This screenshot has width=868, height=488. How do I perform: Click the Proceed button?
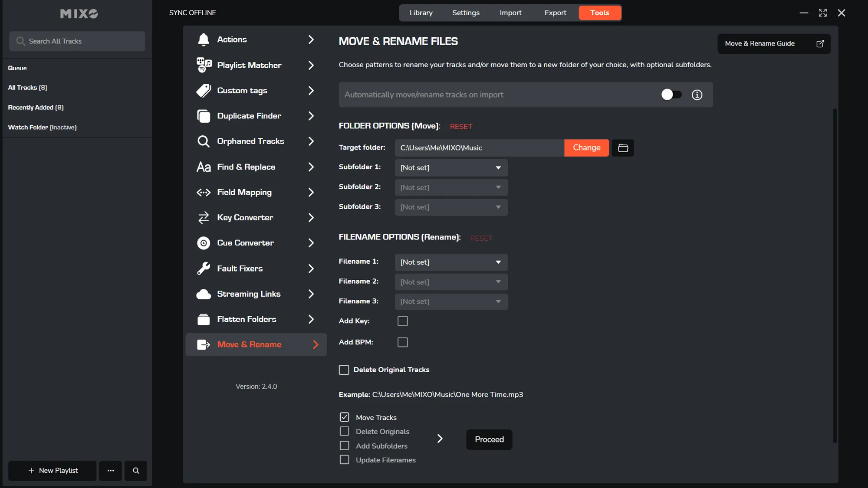(489, 439)
